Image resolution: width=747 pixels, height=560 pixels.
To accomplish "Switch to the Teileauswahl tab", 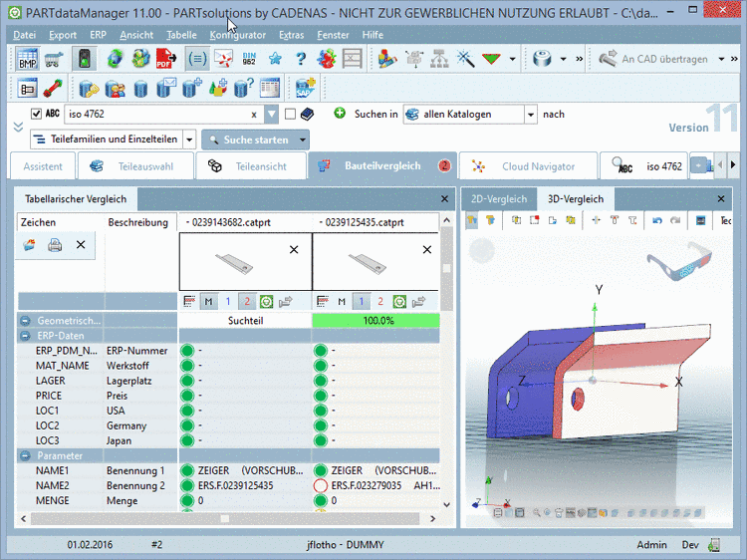I will click(135, 165).
